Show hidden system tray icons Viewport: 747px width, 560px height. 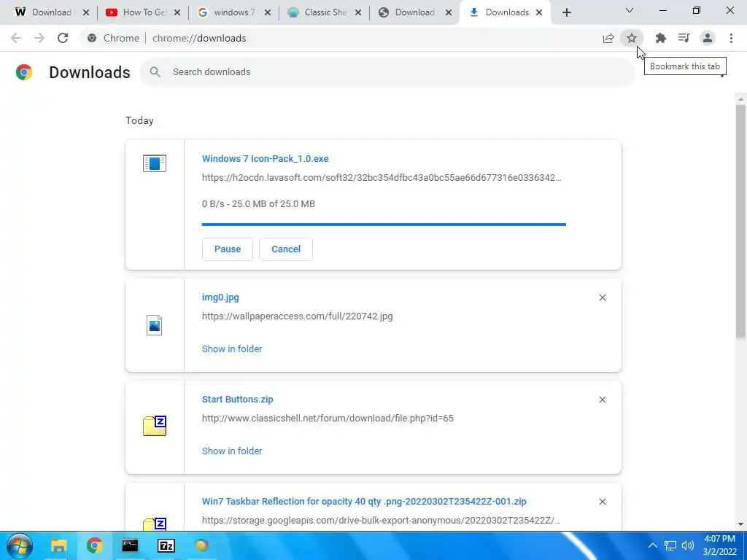pos(653,545)
